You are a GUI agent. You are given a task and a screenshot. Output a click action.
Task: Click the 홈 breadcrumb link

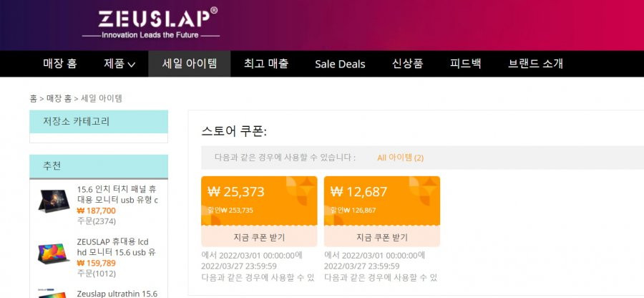point(33,99)
